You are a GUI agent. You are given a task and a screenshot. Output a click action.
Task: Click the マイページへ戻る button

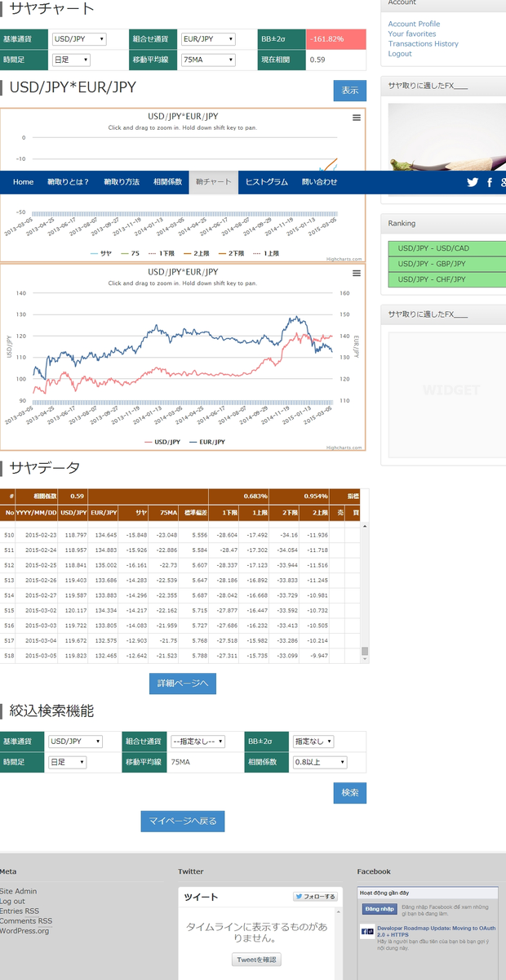click(x=183, y=821)
